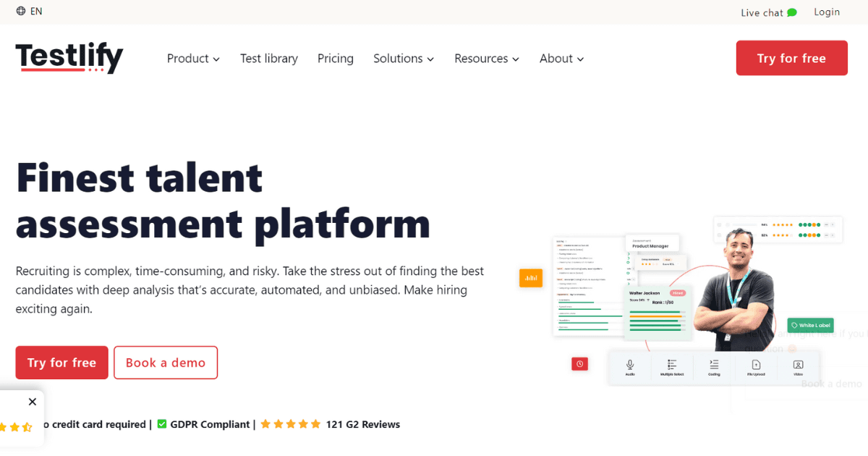
Task: Click the green GDPR Compliant checkmark
Action: (162, 424)
